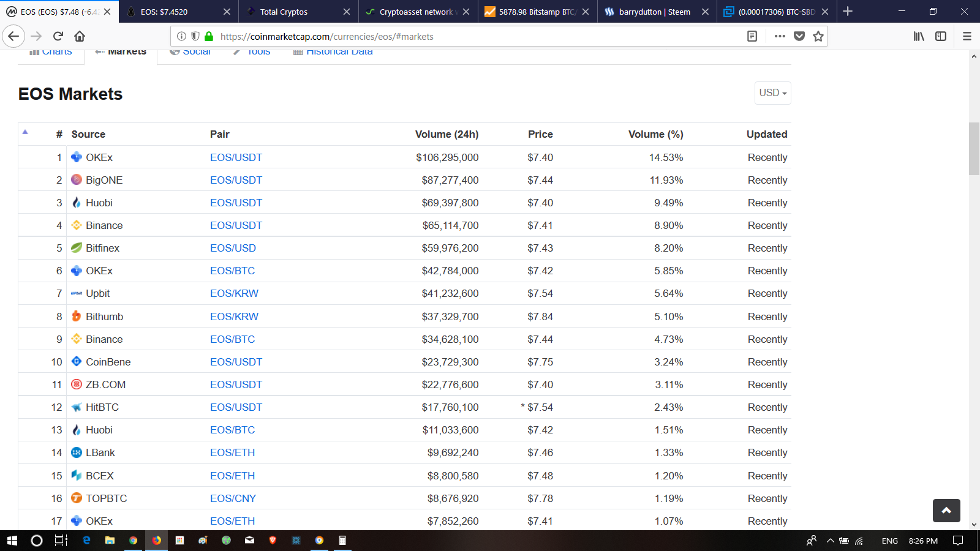Launch File Explorer from the taskbar
980x551 pixels.
click(x=110, y=541)
